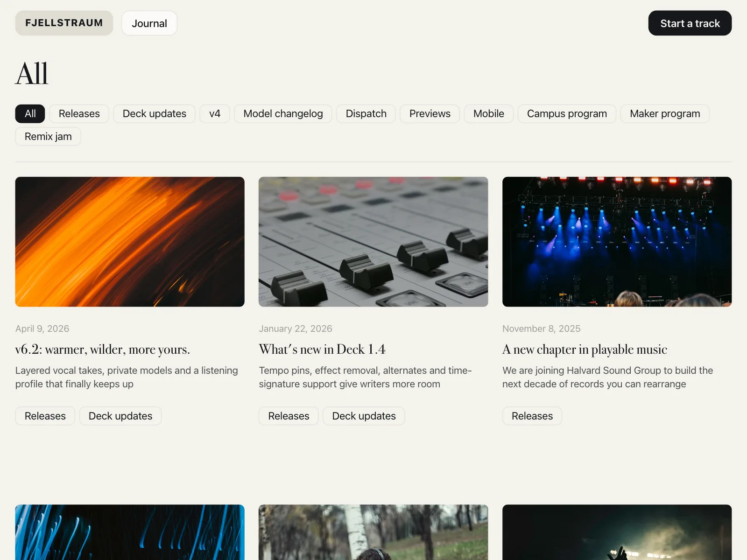Screen dimensions: 747x560
Task: Open article 'v6.2: warmer, wilder, more yours.'
Action: 103,350
